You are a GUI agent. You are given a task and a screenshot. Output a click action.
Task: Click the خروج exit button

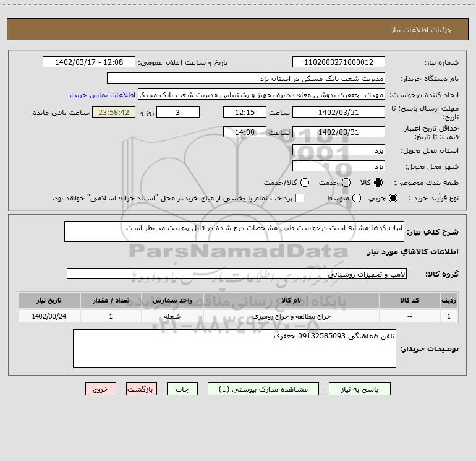pos(101,389)
